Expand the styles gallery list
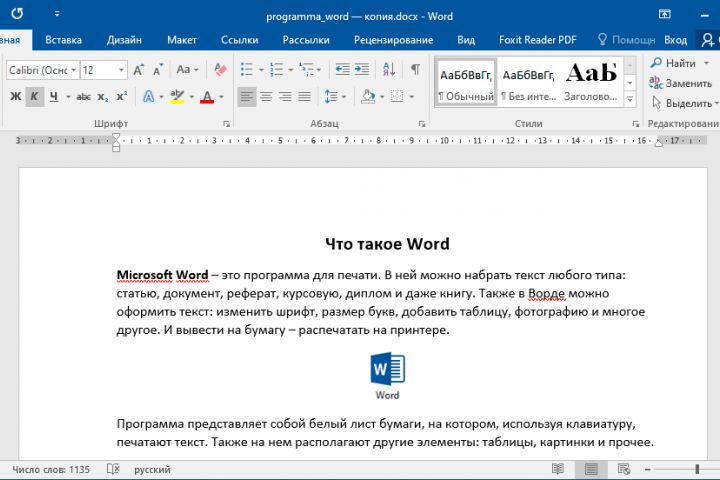Image resolution: width=720 pixels, height=480 pixels. (x=631, y=100)
